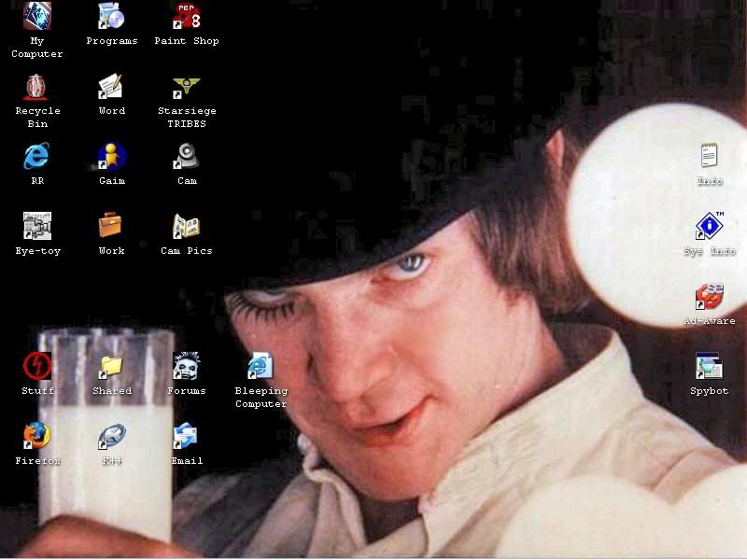Open the Shared folder shortcut
747x560 pixels.
(112, 366)
